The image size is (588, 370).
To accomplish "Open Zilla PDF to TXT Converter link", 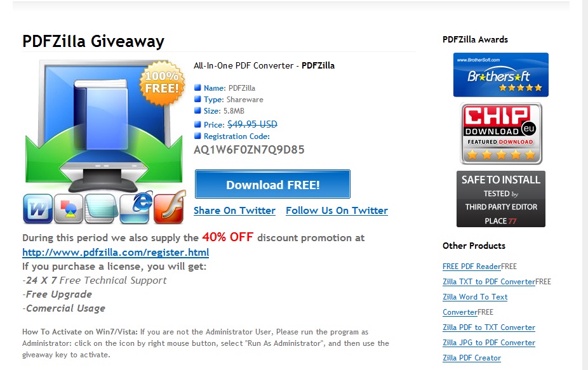I will (x=489, y=327).
